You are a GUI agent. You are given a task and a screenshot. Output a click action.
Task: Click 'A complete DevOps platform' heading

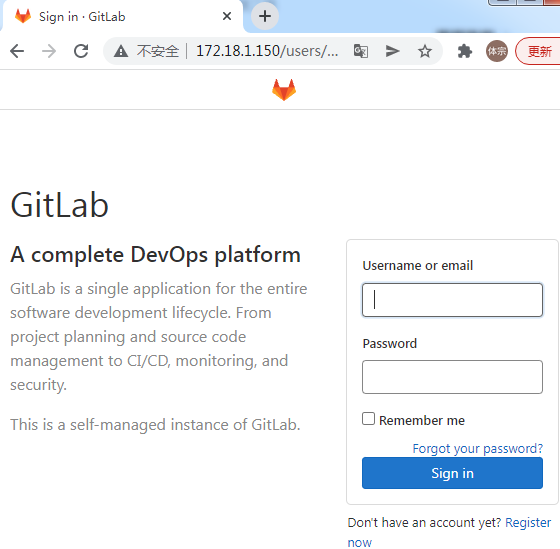coord(155,255)
